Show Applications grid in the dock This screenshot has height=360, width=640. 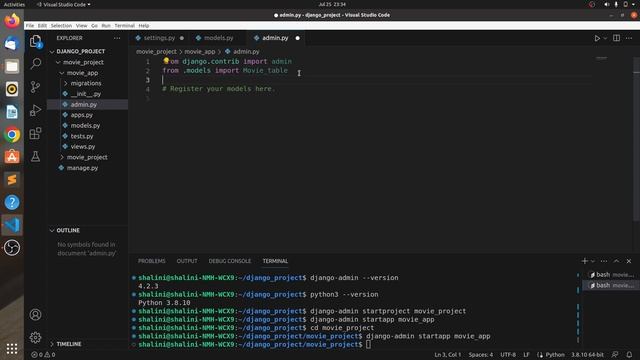pos(12,348)
